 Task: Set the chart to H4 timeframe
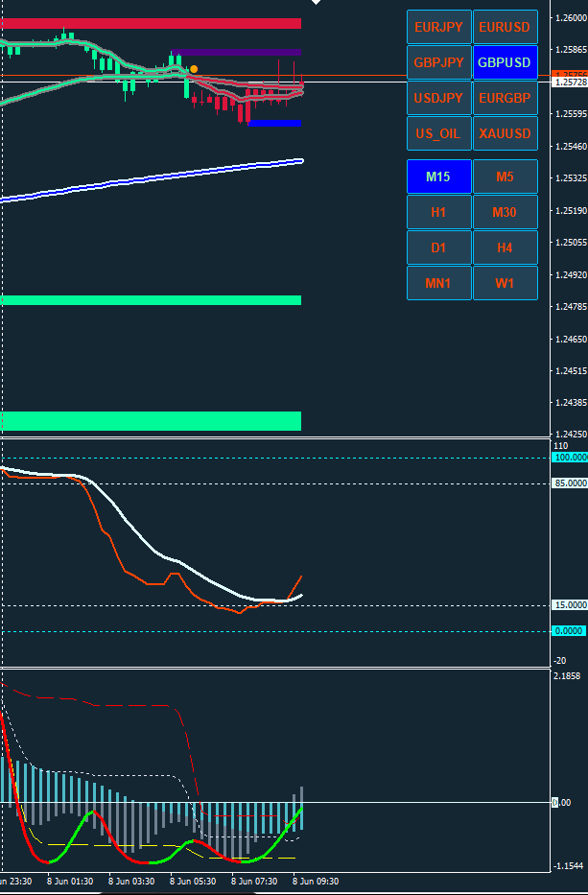click(506, 247)
